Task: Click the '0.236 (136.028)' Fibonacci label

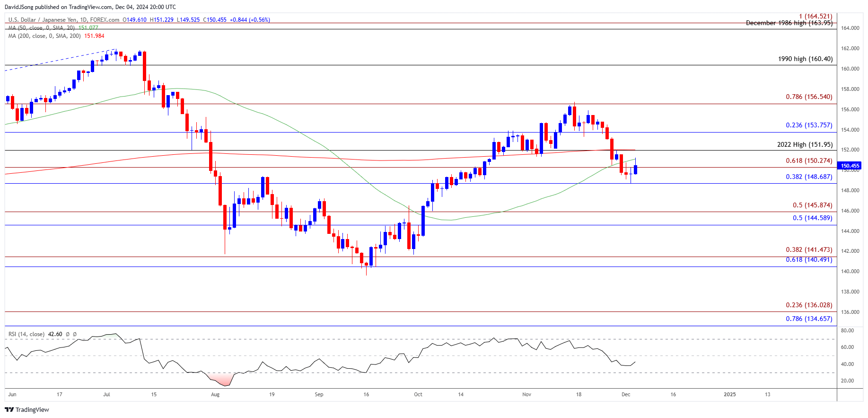Action: coord(809,305)
